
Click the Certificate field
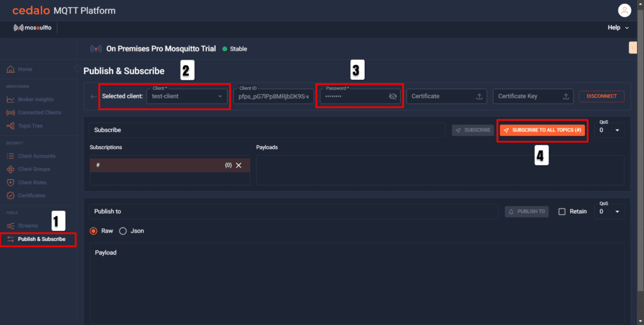point(447,96)
